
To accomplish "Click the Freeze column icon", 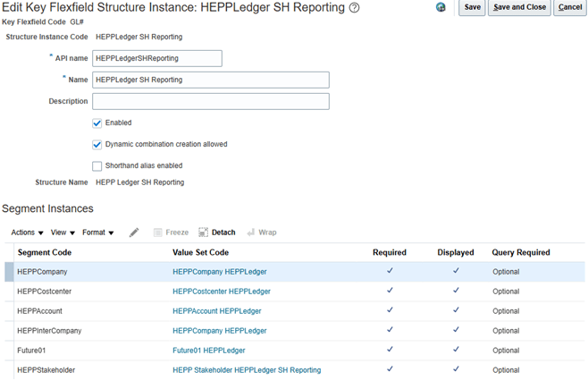I will pyautogui.click(x=158, y=233).
